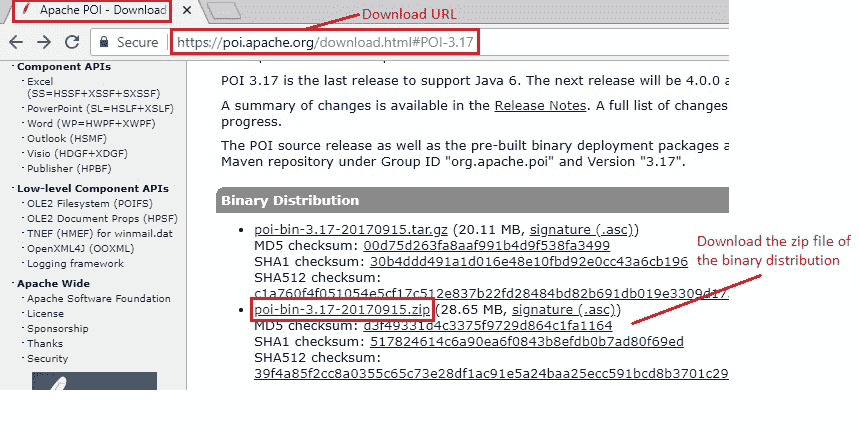Click the Apache Wide sidebar heading
This screenshot has height=433, width=859.
[53, 283]
